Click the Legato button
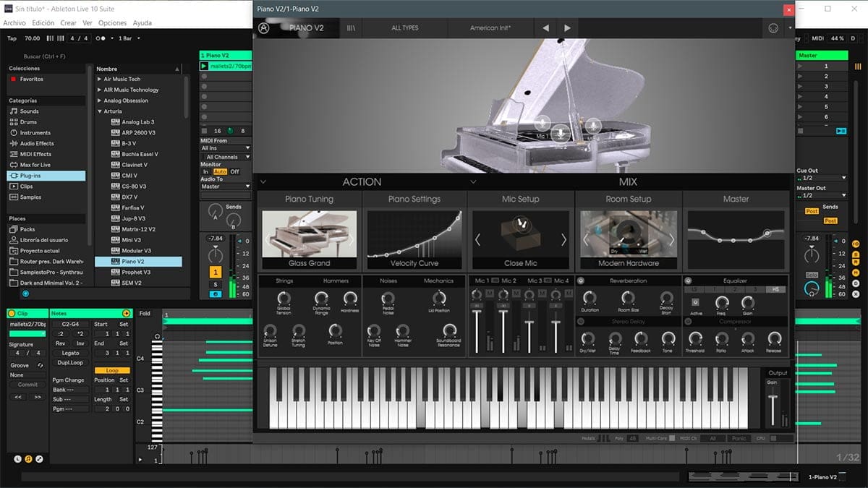 70,353
